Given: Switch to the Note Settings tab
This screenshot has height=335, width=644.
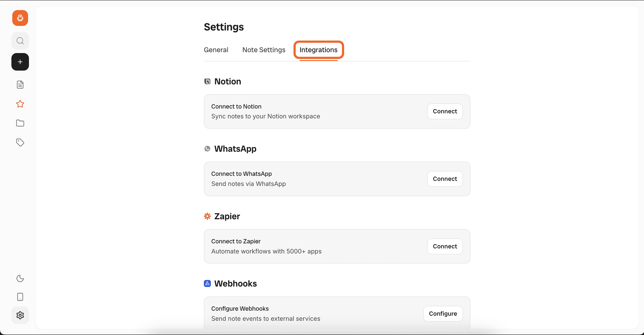Looking at the screenshot, I should tap(263, 50).
